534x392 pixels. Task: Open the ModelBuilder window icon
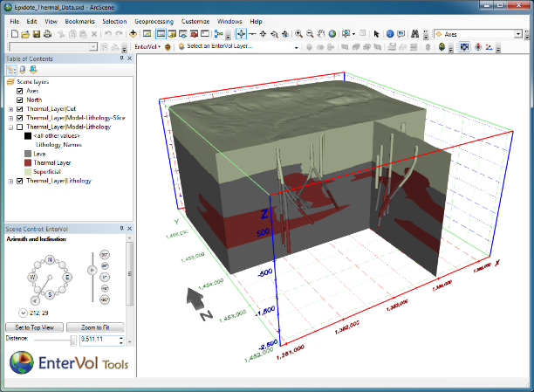click(x=219, y=34)
